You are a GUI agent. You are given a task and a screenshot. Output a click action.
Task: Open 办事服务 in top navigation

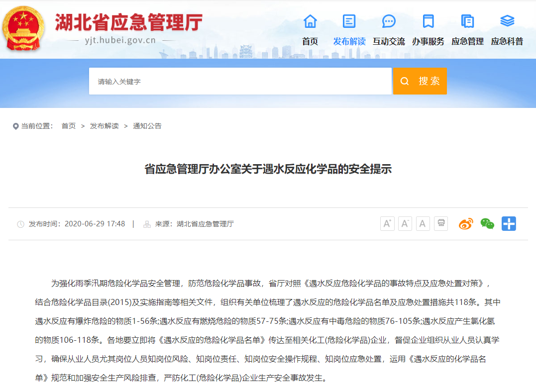[x=428, y=30]
